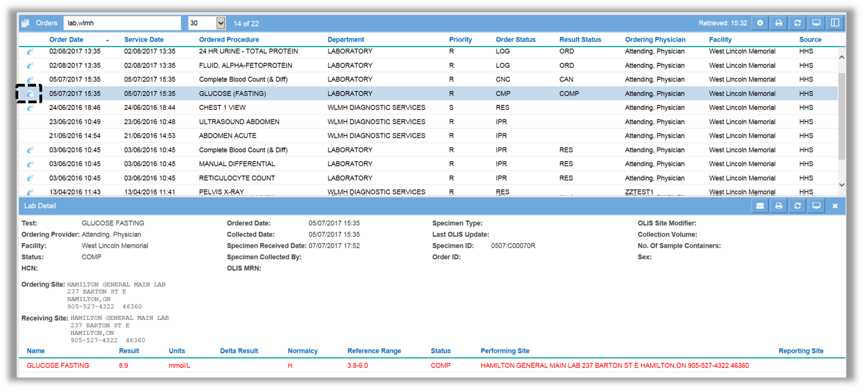Open result icon for GLUCOSE (FASTING) row
This screenshot has width=868, height=392.
[30, 94]
